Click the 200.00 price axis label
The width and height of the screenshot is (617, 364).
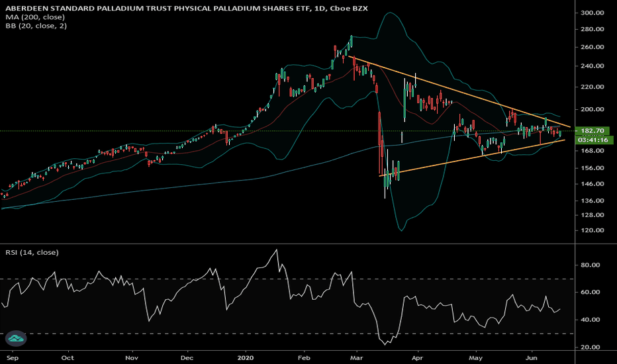(593, 109)
